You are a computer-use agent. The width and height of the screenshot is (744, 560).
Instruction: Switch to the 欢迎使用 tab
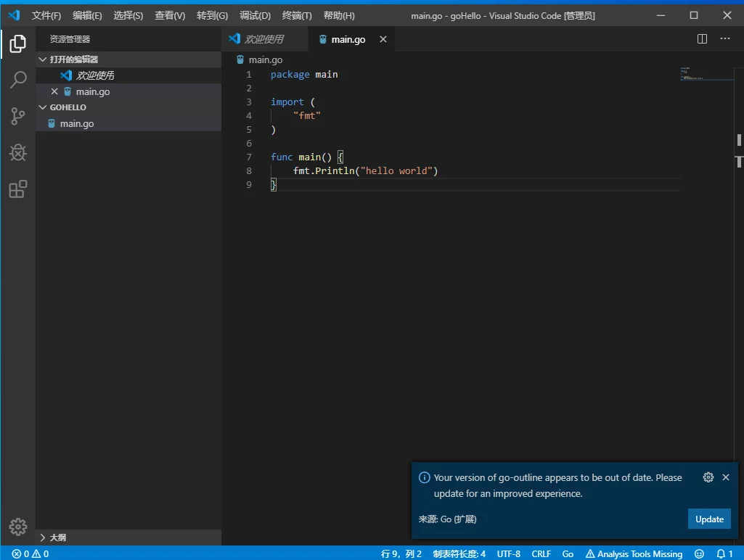264,39
